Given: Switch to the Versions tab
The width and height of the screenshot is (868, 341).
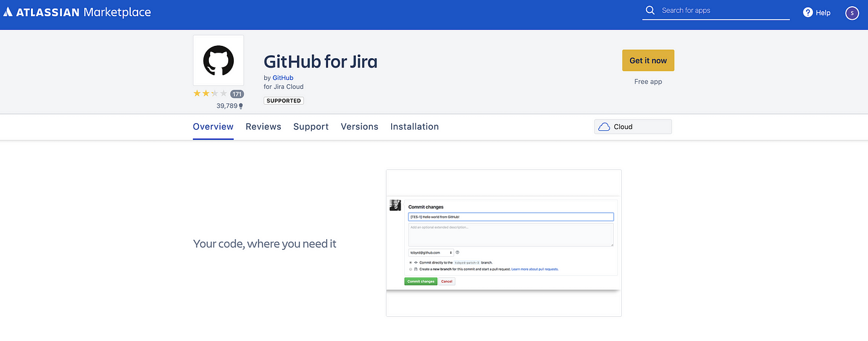Looking at the screenshot, I should coord(360,126).
